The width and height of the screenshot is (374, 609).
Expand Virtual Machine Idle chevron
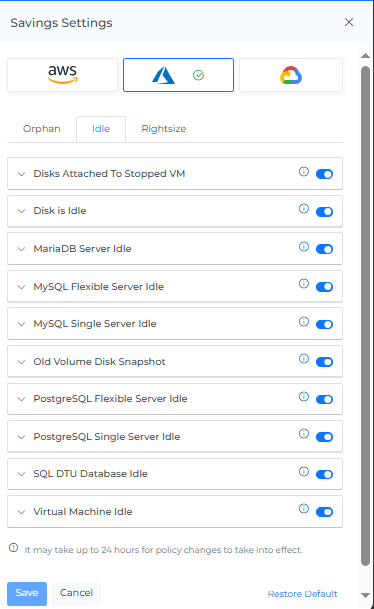[21, 512]
